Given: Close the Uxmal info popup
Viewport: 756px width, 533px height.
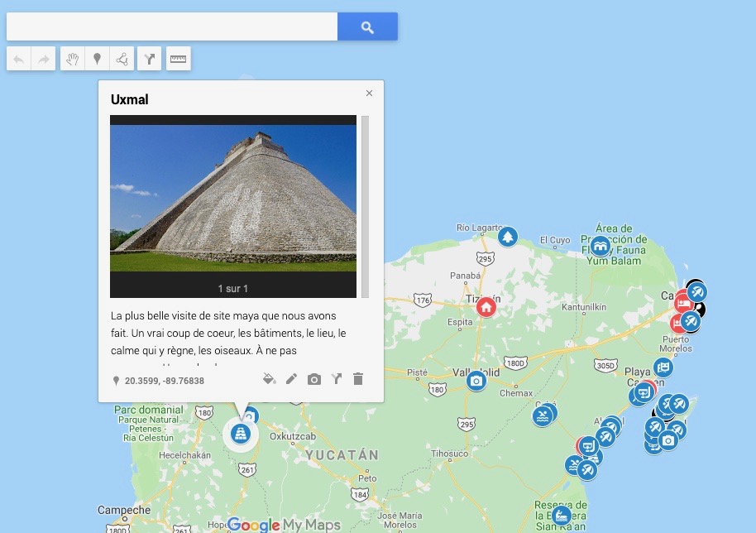Looking at the screenshot, I should [370, 93].
